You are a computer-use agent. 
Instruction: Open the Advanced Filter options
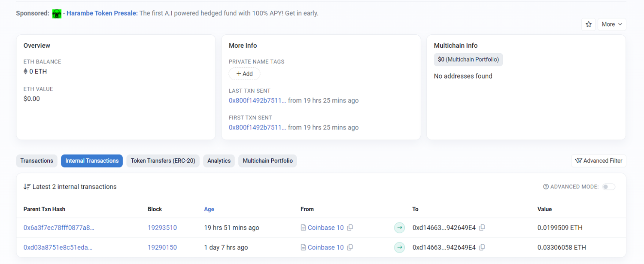[x=598, y=161]
